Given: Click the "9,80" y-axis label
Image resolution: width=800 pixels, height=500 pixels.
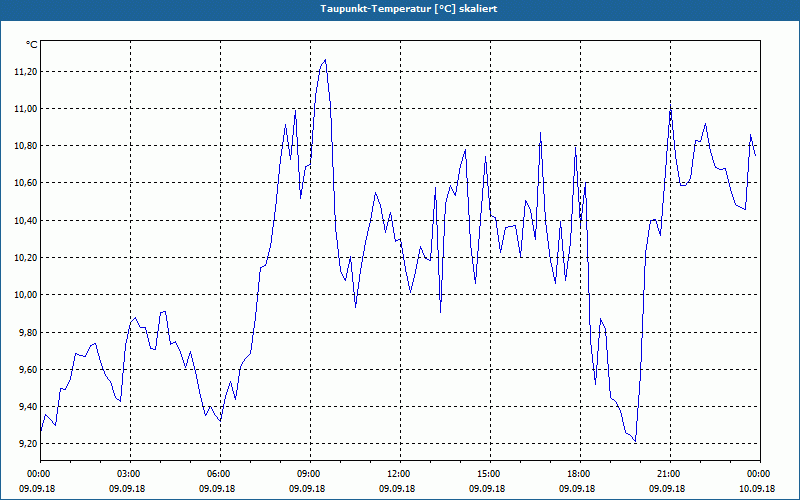Looking at the screenshot, I should pyautogui.click(x=28, y=333).
